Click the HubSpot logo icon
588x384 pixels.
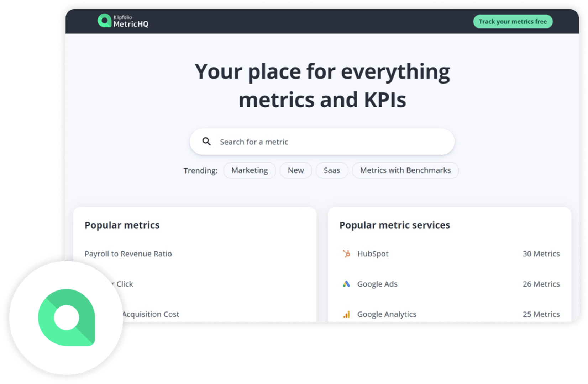point(346,254)
